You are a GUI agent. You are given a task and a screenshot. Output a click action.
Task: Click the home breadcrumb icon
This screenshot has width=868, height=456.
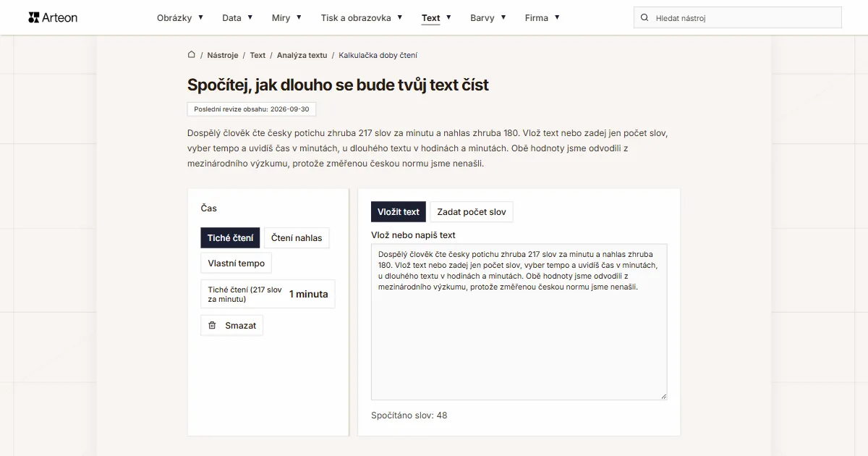click(x=192, y=55)
